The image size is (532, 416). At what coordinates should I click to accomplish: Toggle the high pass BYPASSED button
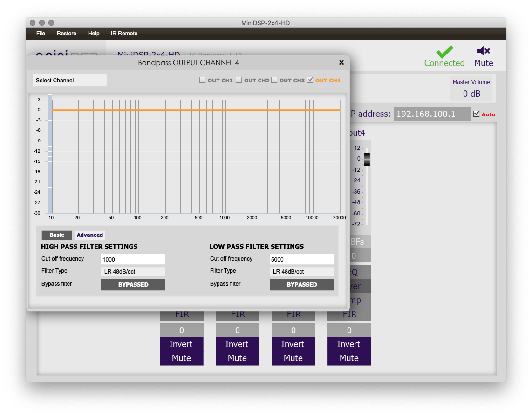point(133,285)
